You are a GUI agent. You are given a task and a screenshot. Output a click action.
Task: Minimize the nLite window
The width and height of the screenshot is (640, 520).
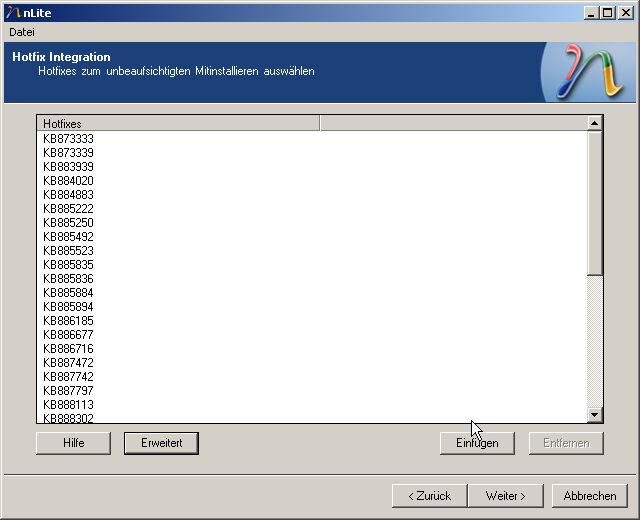[591, 13]
